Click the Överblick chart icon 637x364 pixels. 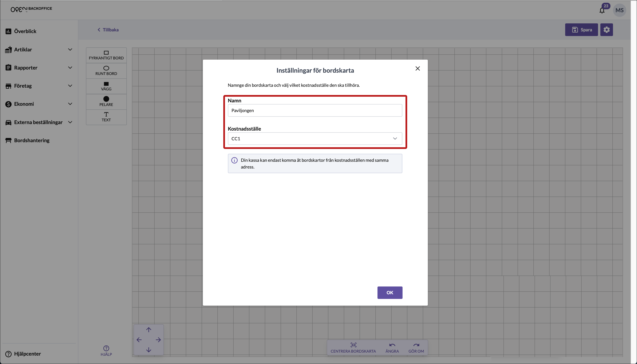(x=8, y=31)
